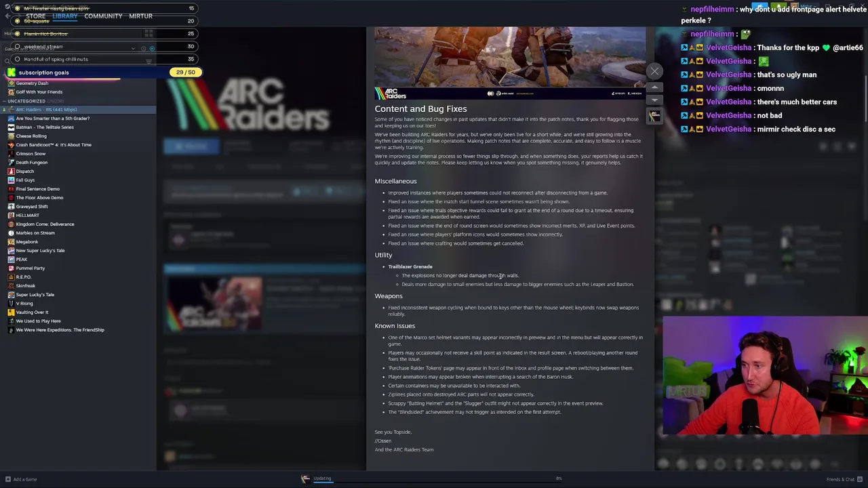Select Vaulting Over It entry
Viewport: 868px width, 488px height.
(x=32, y=312)
